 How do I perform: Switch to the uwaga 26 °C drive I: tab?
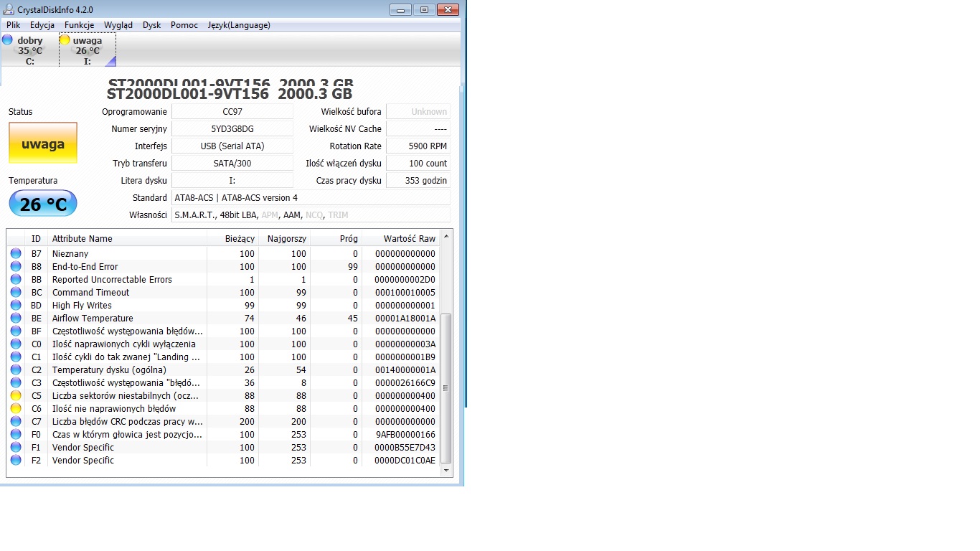click(x=88, y=50)
